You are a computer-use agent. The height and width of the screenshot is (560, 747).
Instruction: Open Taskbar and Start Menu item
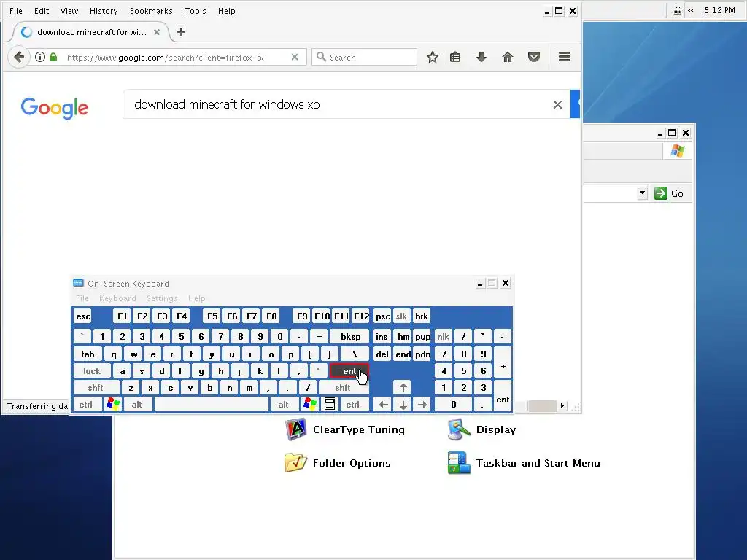[x=524, y=463]
